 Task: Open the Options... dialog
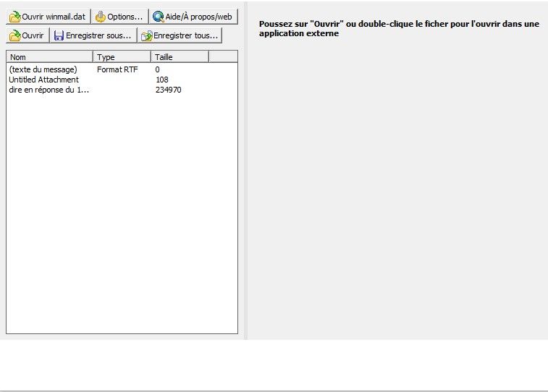coord(119,17)
